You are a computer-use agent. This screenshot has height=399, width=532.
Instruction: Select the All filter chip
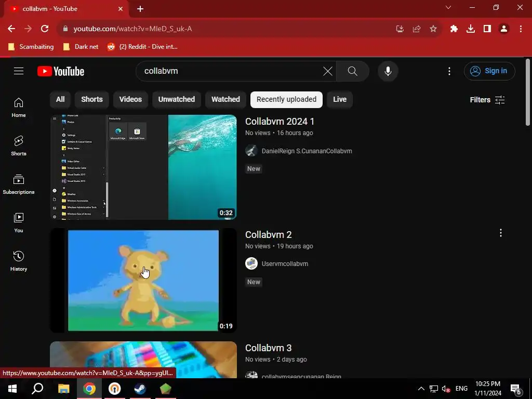60,99
